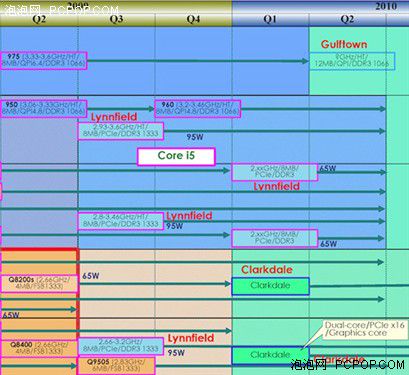
Task: Click the large red Clarkdale heading
Action: point(267,269)
